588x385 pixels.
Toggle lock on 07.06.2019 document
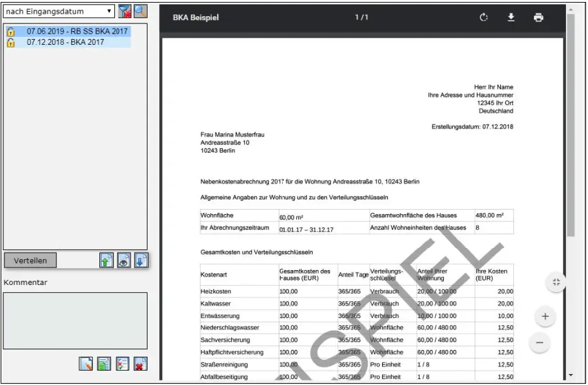pyautogui.click(x=11, y=31)
